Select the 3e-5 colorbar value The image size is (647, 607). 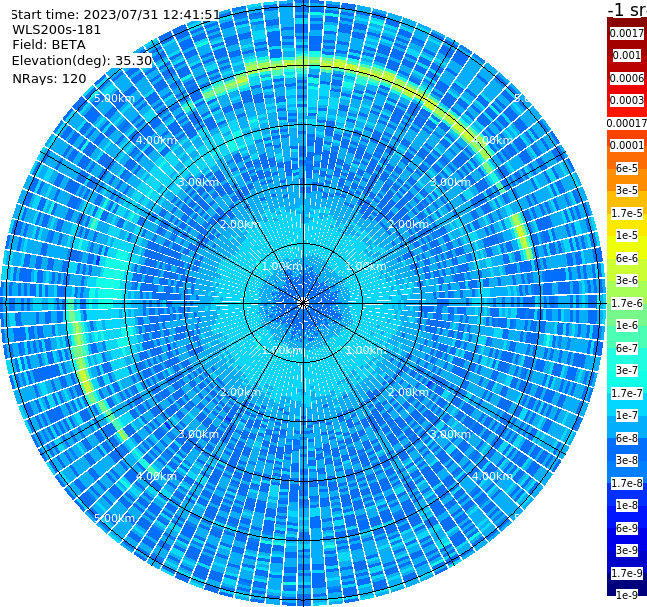[x=627, y=190]
